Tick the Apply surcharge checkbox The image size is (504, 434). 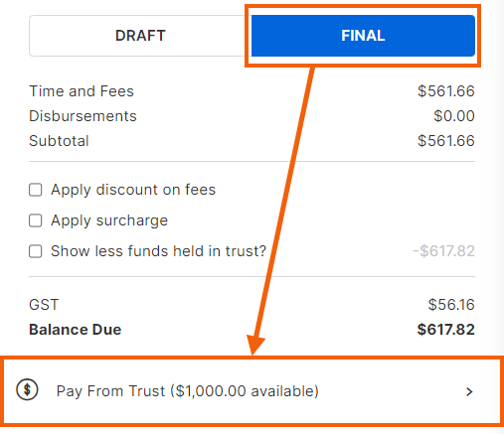[36, 220]
